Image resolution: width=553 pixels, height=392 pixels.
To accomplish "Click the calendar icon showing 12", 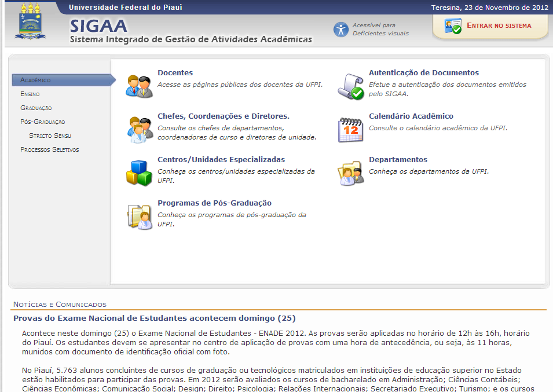I will (x=350, y=130).
